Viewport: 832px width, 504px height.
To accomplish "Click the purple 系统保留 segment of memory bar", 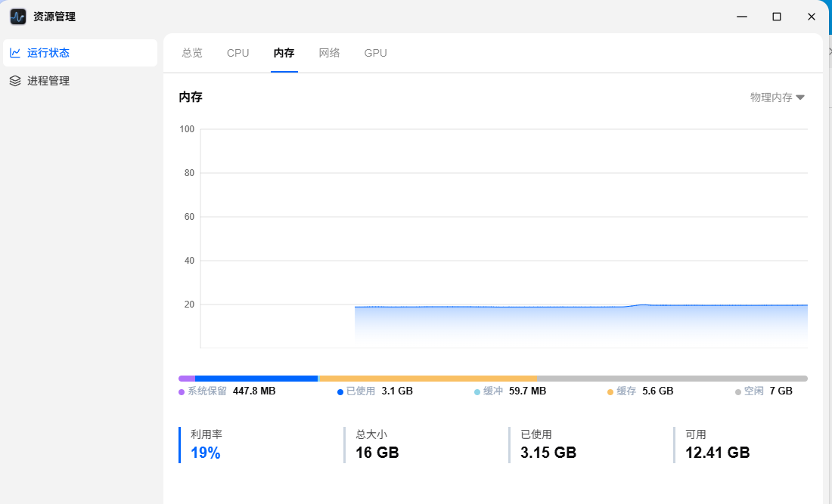I will [x=187, y=379].
